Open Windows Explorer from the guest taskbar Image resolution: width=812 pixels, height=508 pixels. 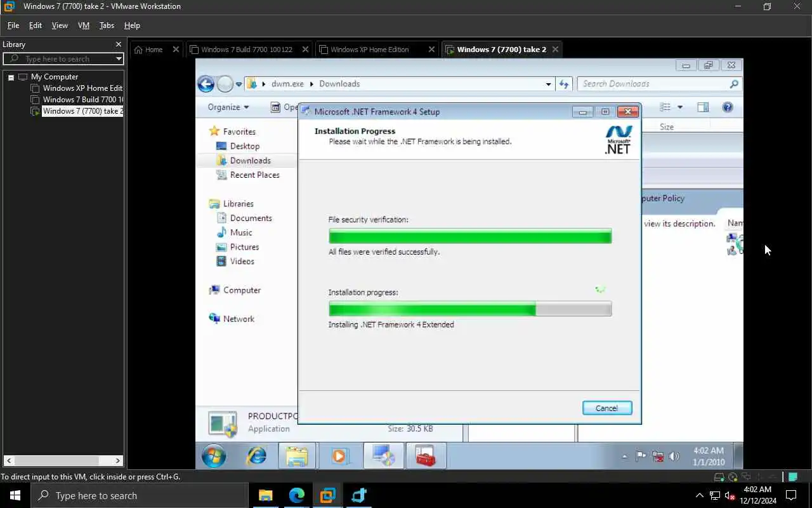tap(296, 456)
